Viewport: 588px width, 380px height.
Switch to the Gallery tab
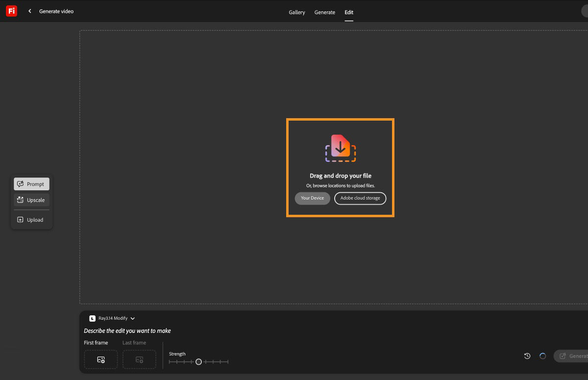(x=296, y=12)
